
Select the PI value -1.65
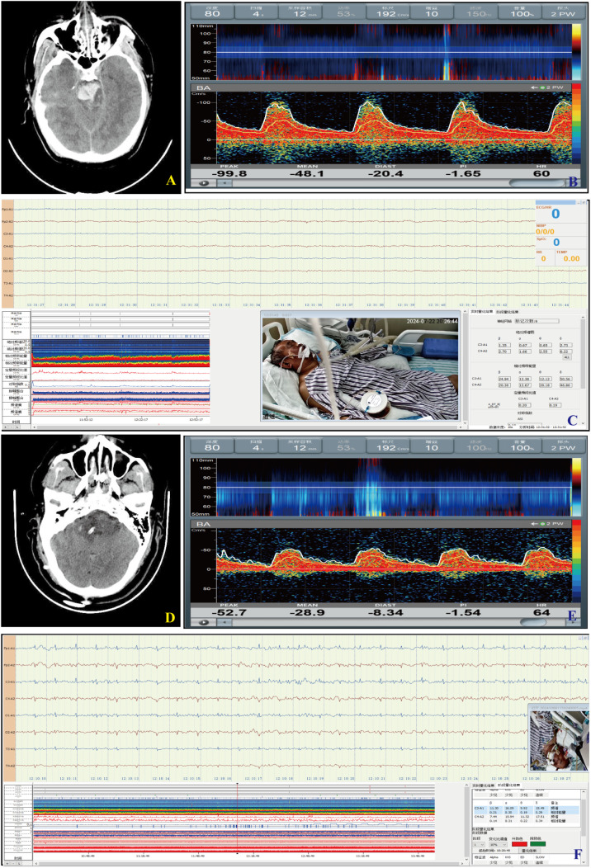point(463,174)
